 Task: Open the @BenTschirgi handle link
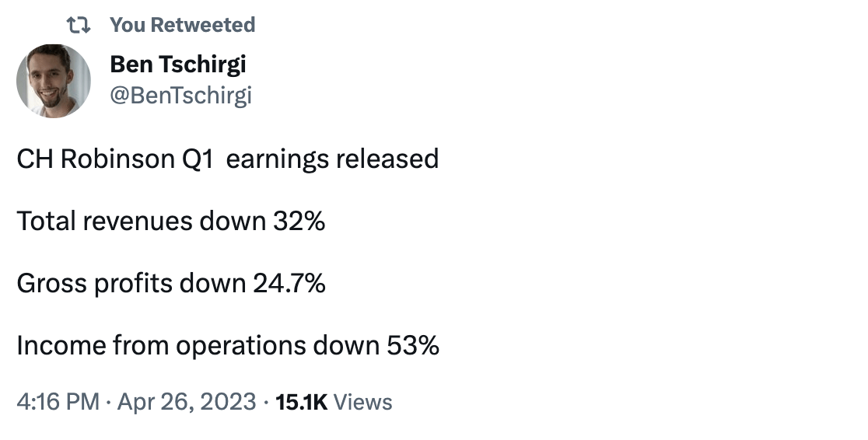(180, 95)
